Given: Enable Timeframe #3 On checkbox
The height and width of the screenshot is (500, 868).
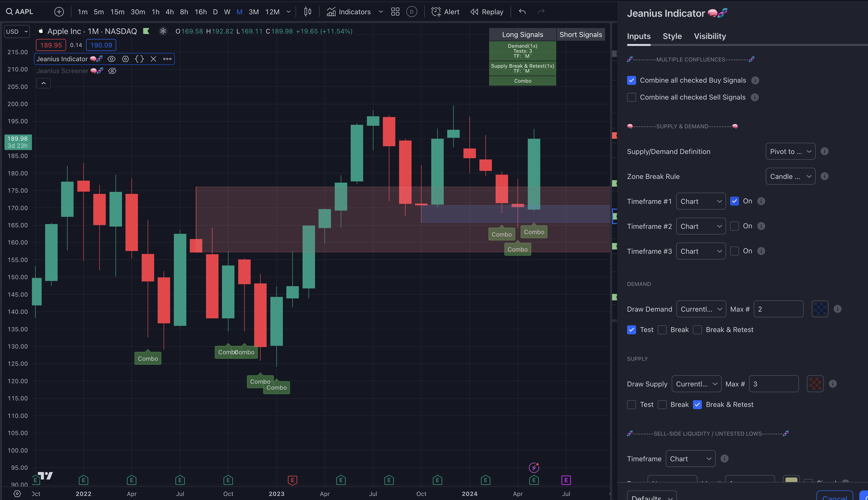Looking at the screenshot, I should 734,251.
